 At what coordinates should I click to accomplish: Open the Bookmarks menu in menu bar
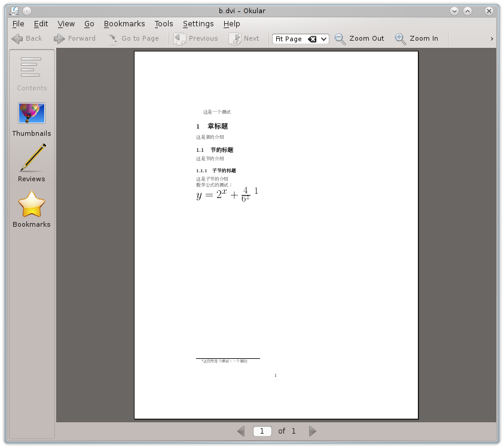pos(124,24)
